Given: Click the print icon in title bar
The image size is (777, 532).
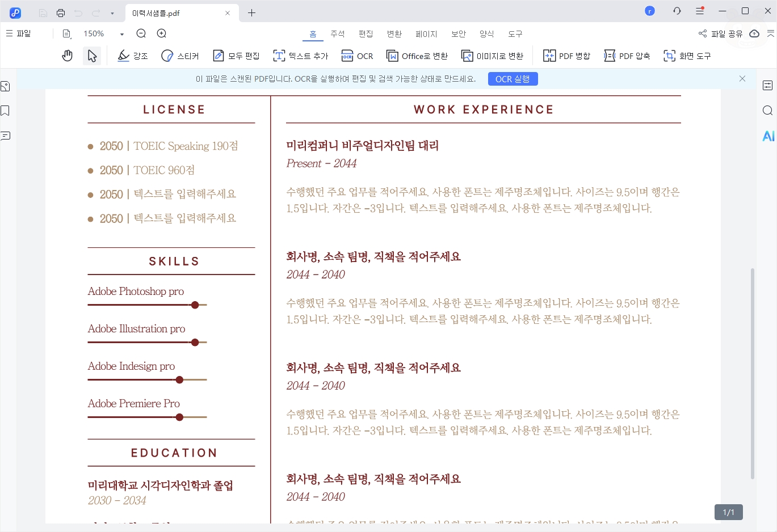Looking at the screenshot, I should coord(61,12).
